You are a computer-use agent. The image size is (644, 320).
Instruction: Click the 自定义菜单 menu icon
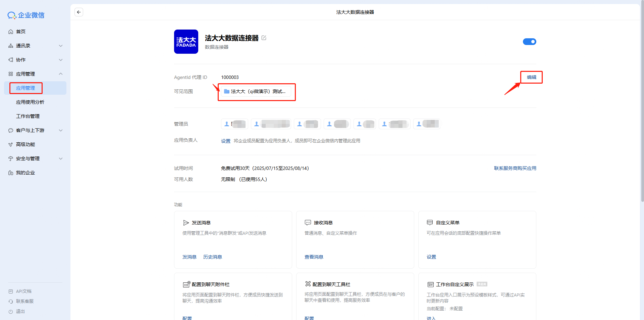(430, 223)
